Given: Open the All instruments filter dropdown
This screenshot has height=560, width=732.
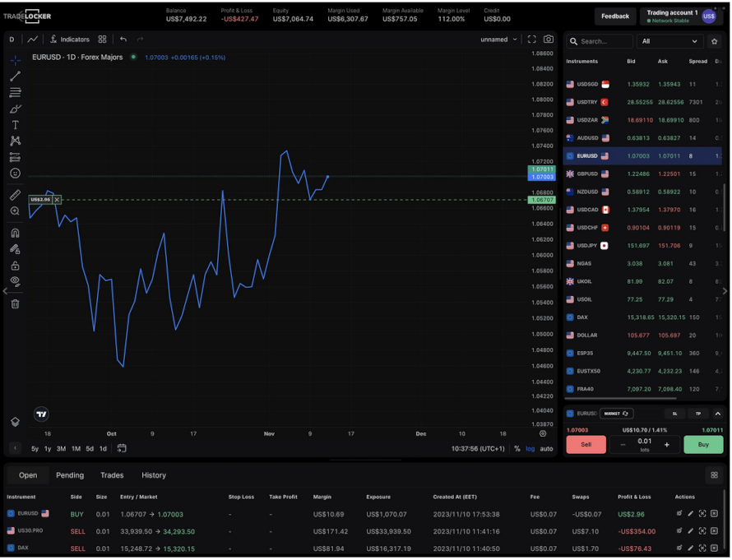Looking at the screenshot, I should point(669,41).
